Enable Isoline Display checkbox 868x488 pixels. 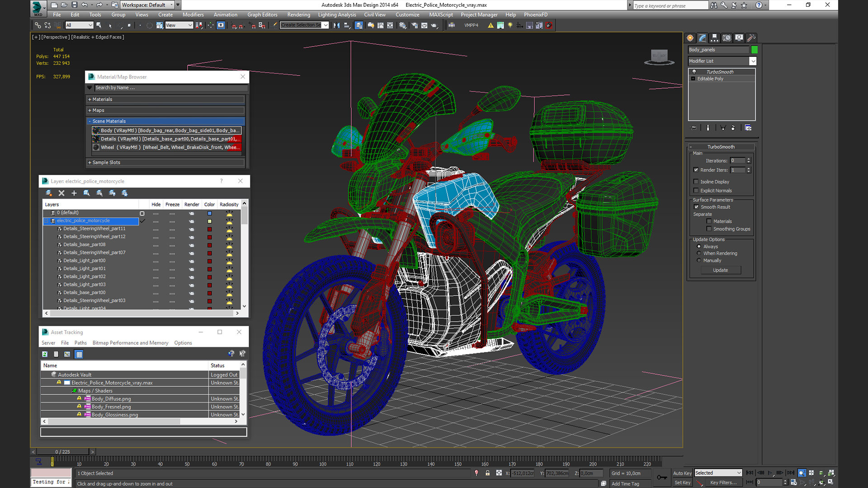point(696,182)
